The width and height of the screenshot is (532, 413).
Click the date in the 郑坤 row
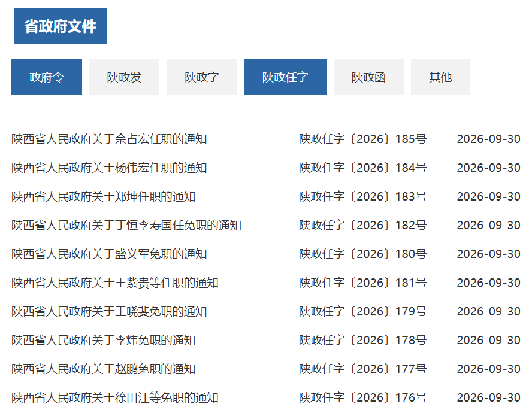[x=489, y=197]
